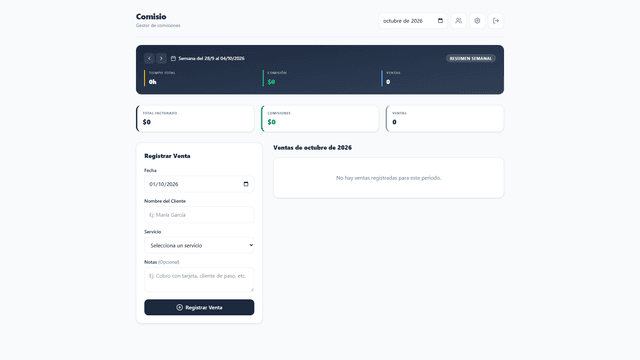
Task: Click the month selector field octubre de 2026
Action: click(413, 21)
